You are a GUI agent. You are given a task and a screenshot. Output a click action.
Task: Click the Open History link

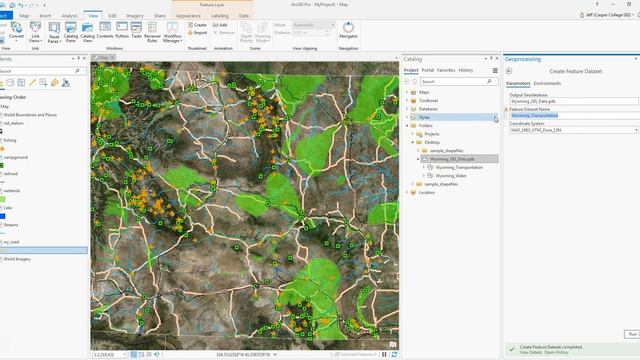(556, 352)
